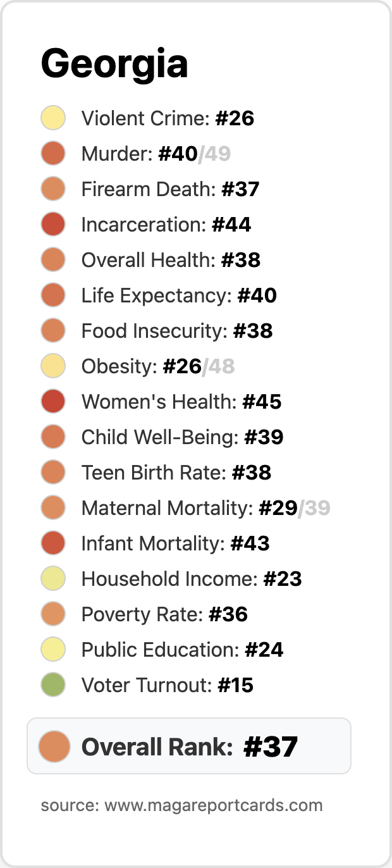Screen dimensions: 392x868
Task: Click the Maternal Mortality #29 text
Action: point(190,508)
